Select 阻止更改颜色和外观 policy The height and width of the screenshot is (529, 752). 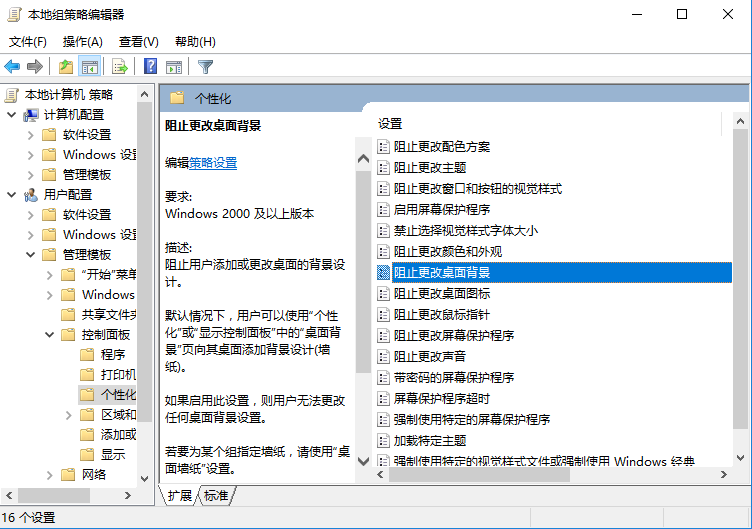(447, 252)
